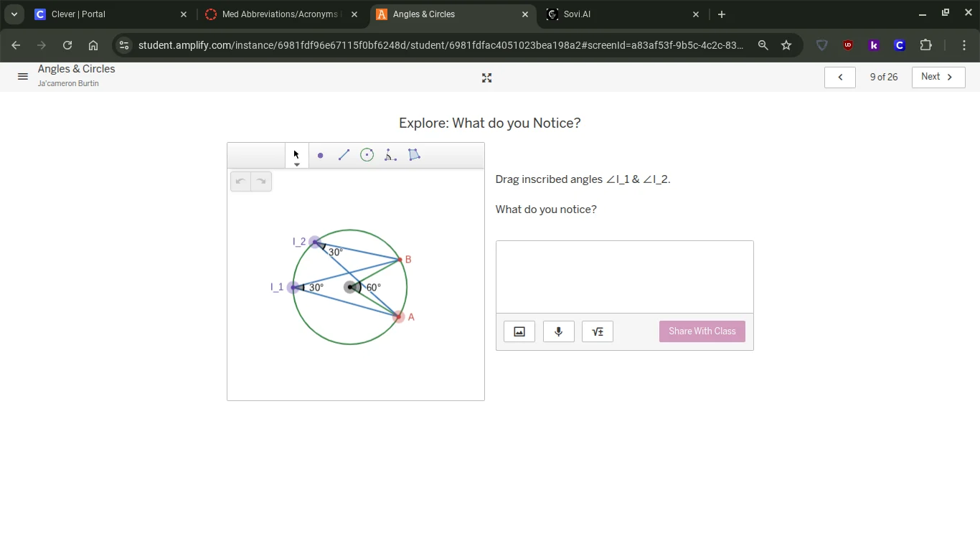Select the Circle with Center tool
Viewport: 980px width, 551px height.
point(367,155)
